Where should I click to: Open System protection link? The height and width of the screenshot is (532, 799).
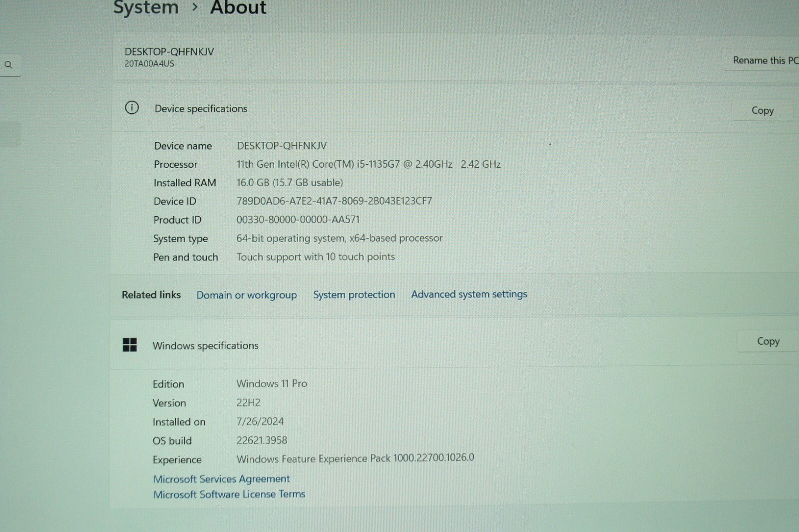tap(354, 294)
